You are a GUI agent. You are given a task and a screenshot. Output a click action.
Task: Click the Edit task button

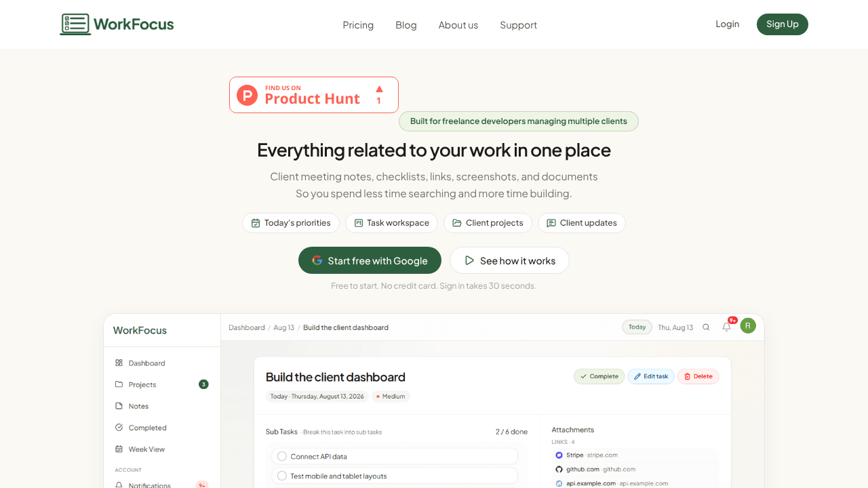point(651,376)
